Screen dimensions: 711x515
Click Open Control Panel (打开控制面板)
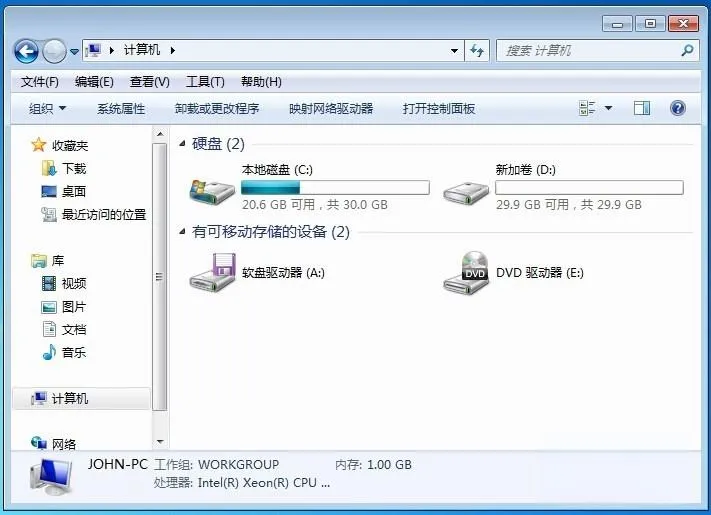coord(439,108)
